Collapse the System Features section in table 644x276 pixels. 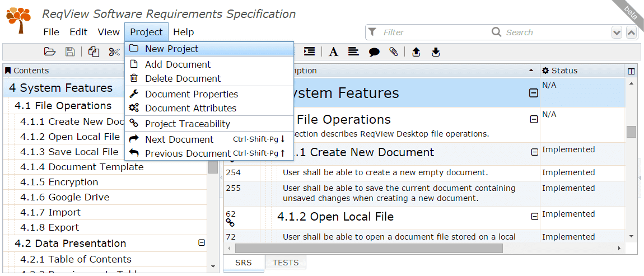tap(533, 93)
